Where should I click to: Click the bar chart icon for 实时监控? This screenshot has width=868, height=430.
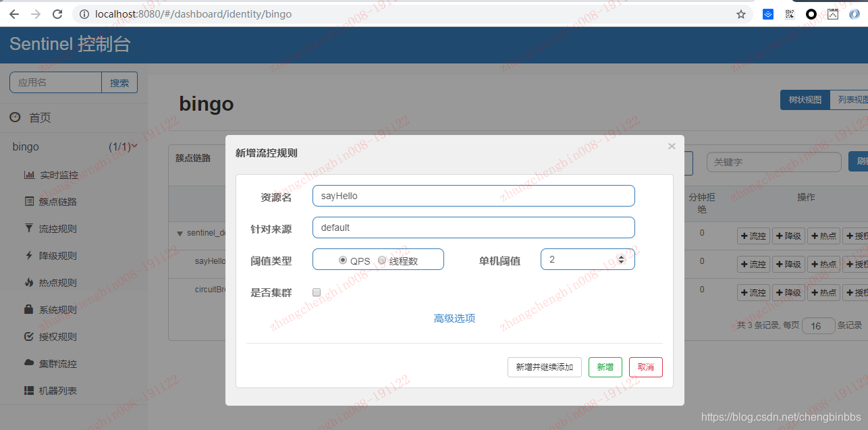[29, 175]
